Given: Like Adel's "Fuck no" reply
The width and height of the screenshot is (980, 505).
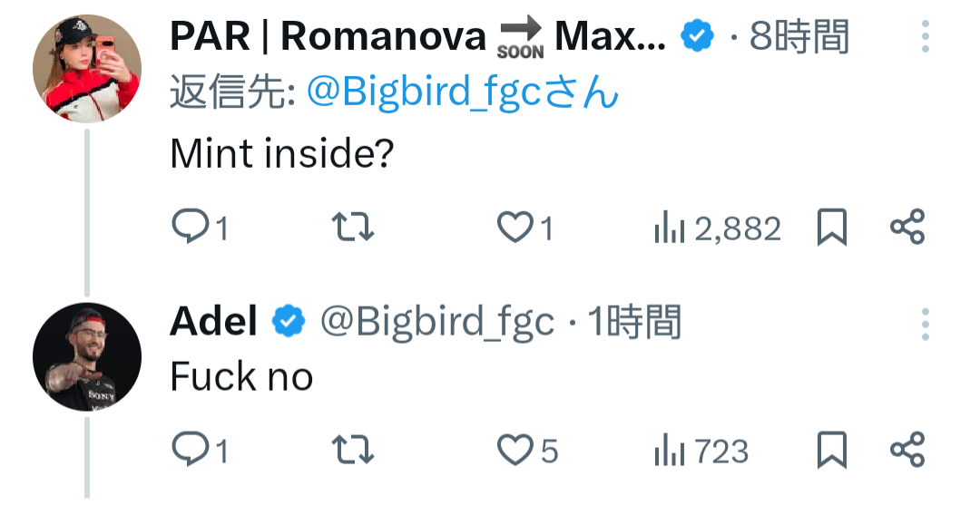Looking at the screenshot, I should [516, 450].
